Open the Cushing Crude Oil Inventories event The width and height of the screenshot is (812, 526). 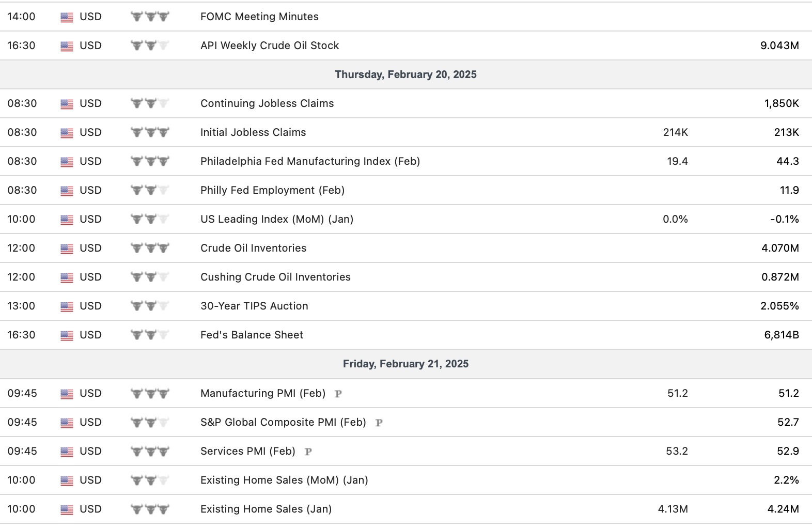tap(275, 277)
